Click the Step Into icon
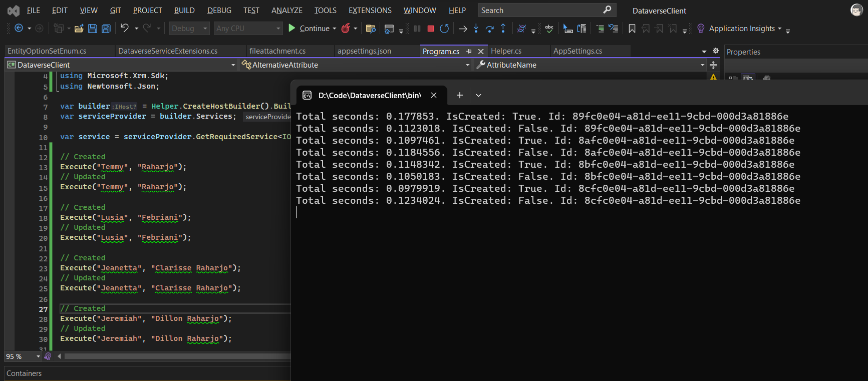The image size is (868, 381). [476, 29]
